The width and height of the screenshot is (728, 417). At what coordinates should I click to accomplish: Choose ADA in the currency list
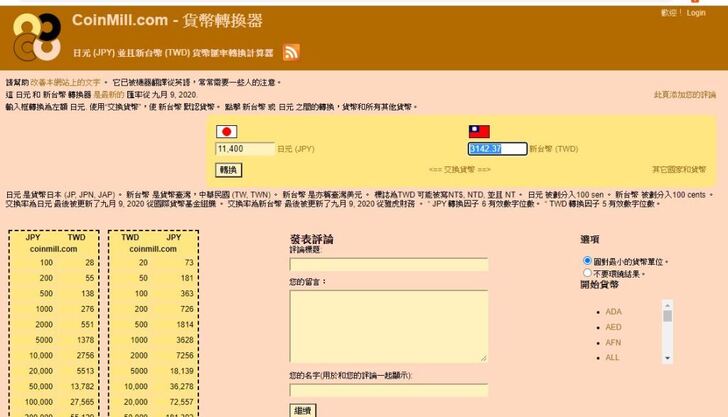[x=613, y=312]
